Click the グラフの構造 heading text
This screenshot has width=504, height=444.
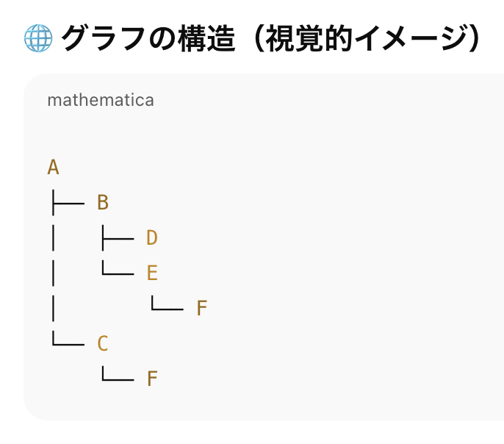pos(148,38)
